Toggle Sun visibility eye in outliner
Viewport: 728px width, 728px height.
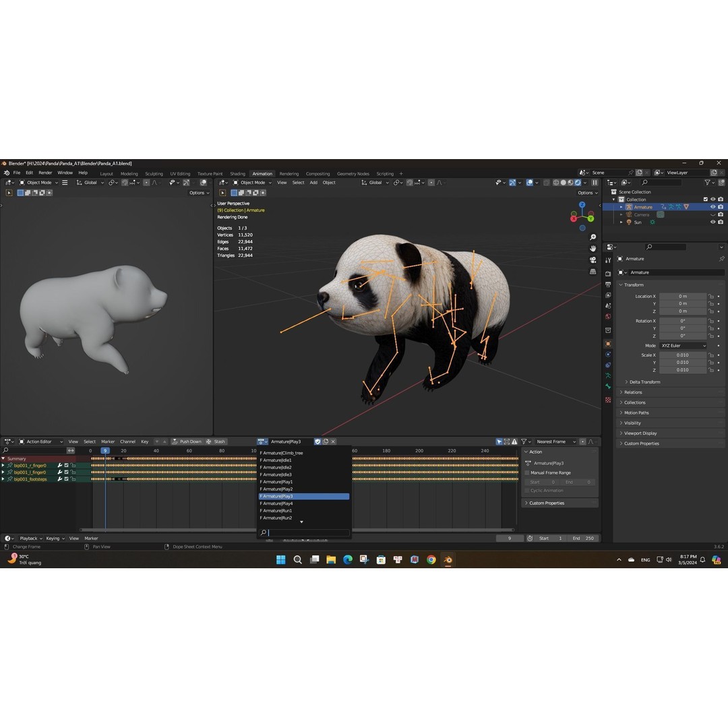713,222
